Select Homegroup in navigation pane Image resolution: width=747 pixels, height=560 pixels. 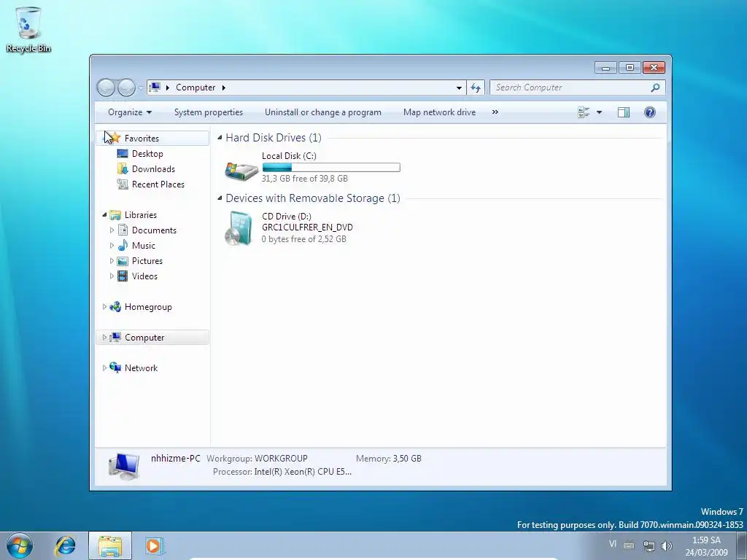pos(147,307)
